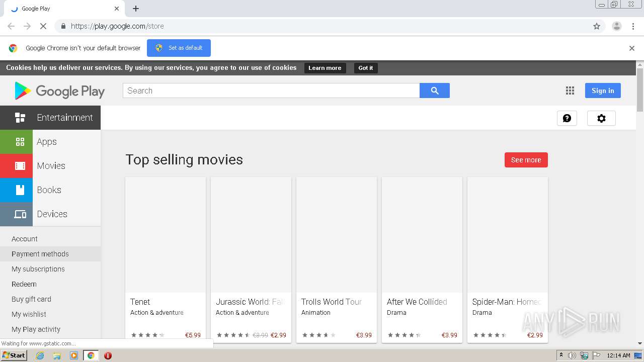The width and height of the screenshot is (644, 362).
Task: Open the help question mark icon
Action: click(x=567, y=118)
